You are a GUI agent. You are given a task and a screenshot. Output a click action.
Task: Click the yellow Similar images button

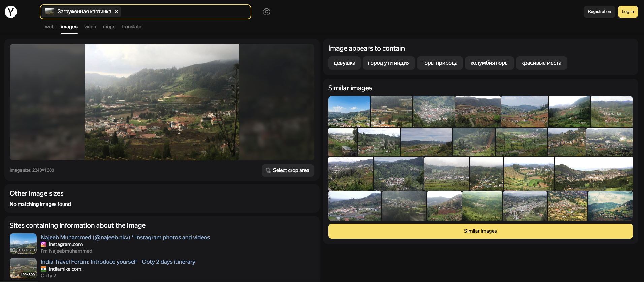[480, 231]
